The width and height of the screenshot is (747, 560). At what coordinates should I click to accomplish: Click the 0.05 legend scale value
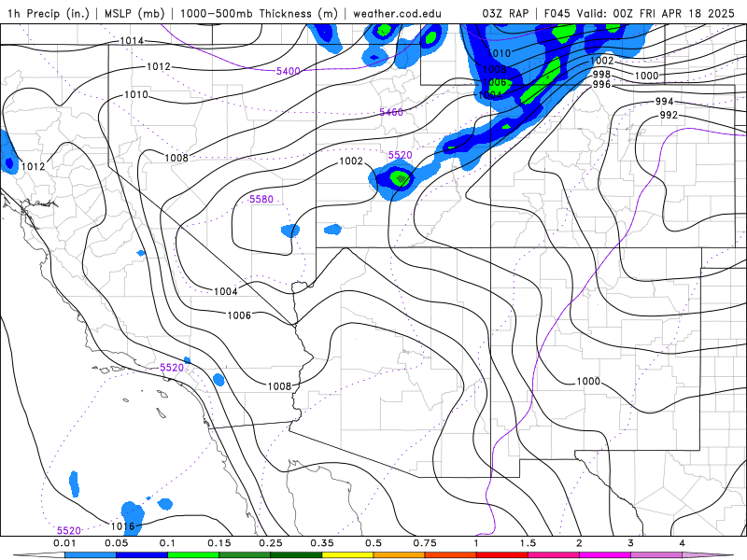(x=116, y=543)
